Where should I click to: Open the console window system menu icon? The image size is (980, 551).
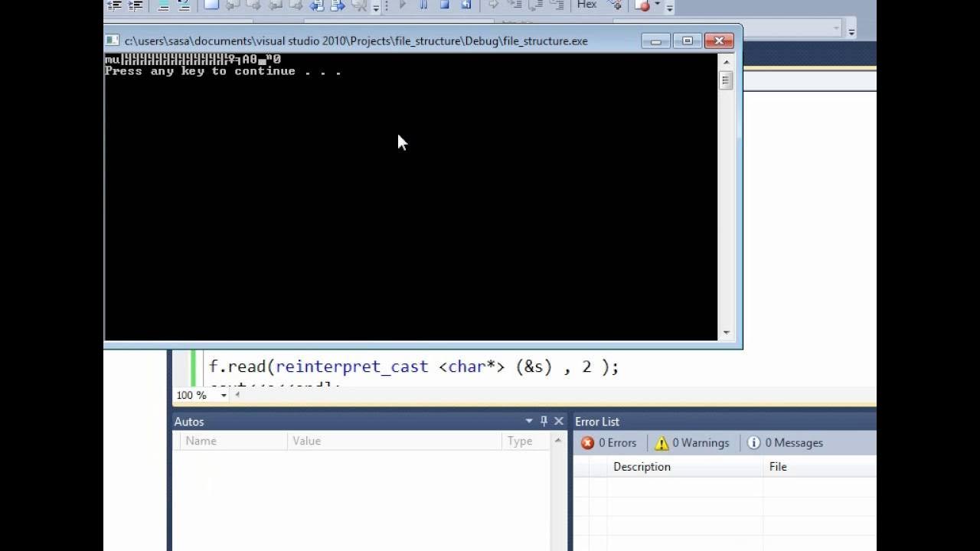112,41
